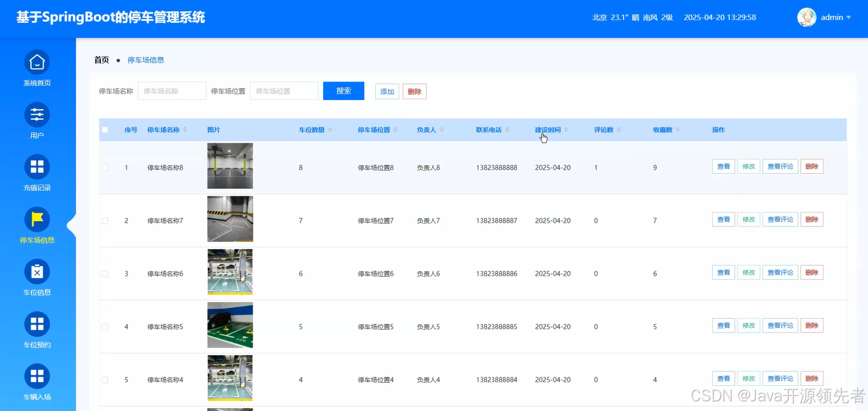Check the row for 停车场名称8

tap(105, 168)
